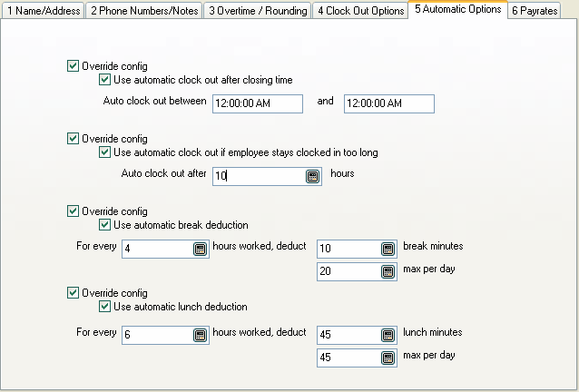Uncheck Use automatic clock out after closing time
The image size is (579, 392).
pyautogui.click(x=104, y=80)
